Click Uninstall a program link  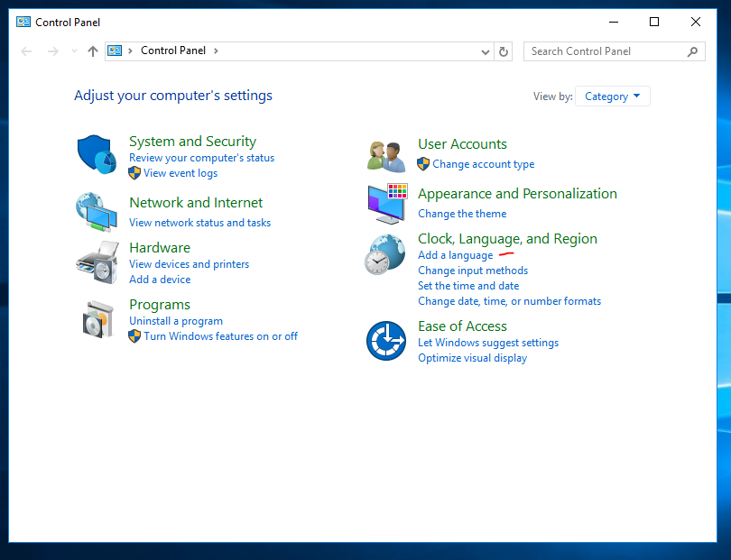pos(176,321)
